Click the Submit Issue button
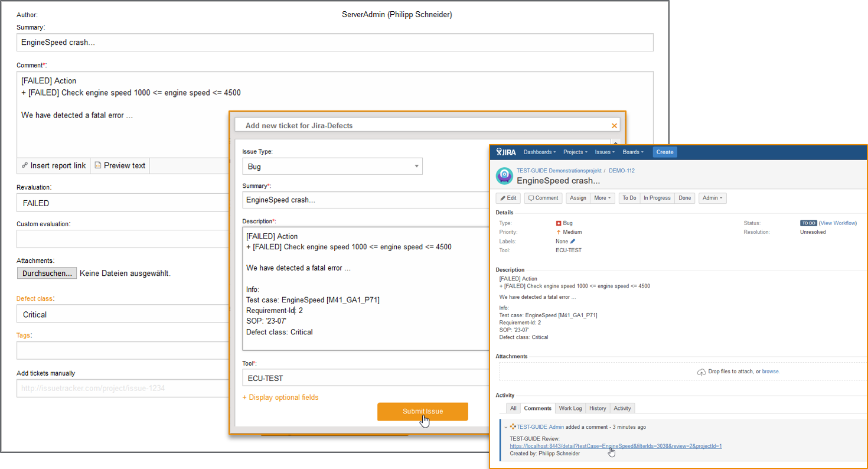This screenshot has width=868, height=469. tap(422, 412)
